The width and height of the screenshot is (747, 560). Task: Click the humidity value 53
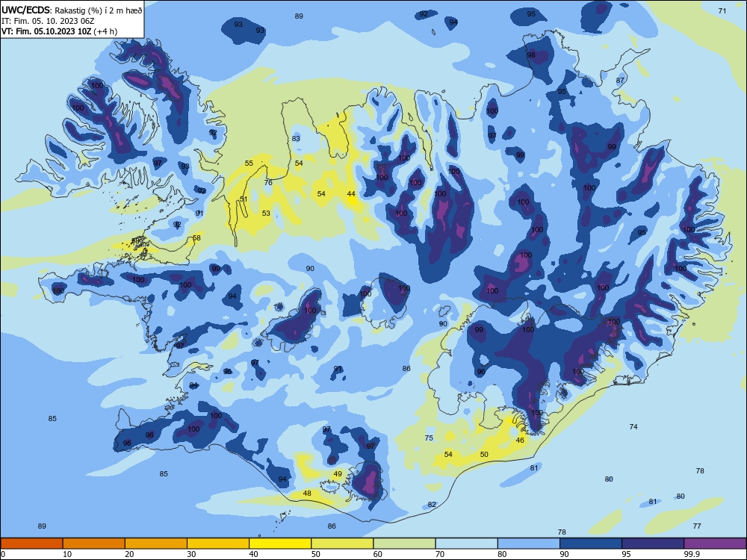tap(266, 213)
